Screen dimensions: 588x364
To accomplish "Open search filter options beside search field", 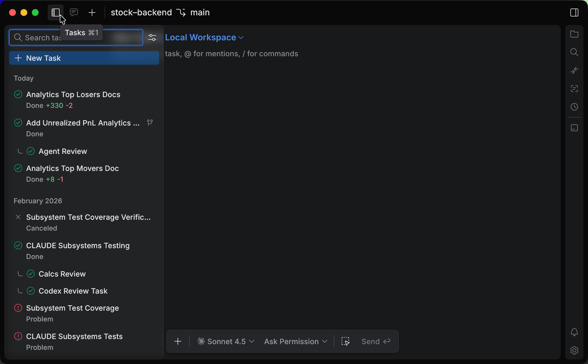I will coord(152,37).
